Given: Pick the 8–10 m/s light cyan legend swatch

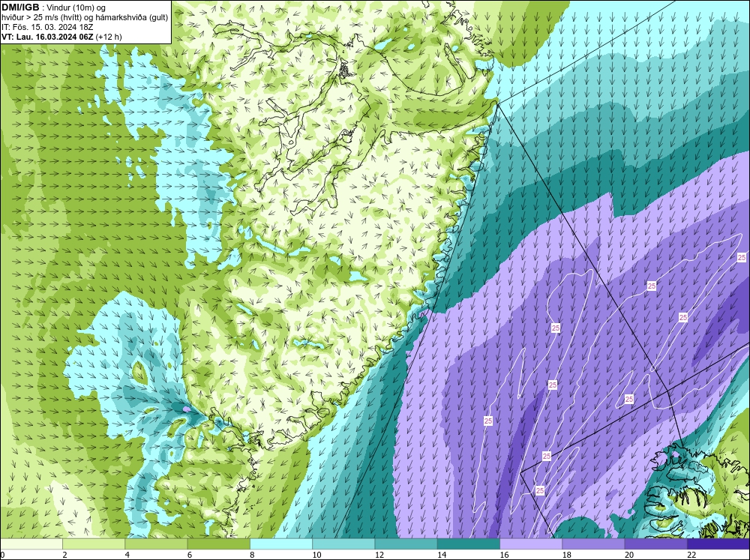Looking at the screenshot, I should pyautogui.click(x=281, y=544).
